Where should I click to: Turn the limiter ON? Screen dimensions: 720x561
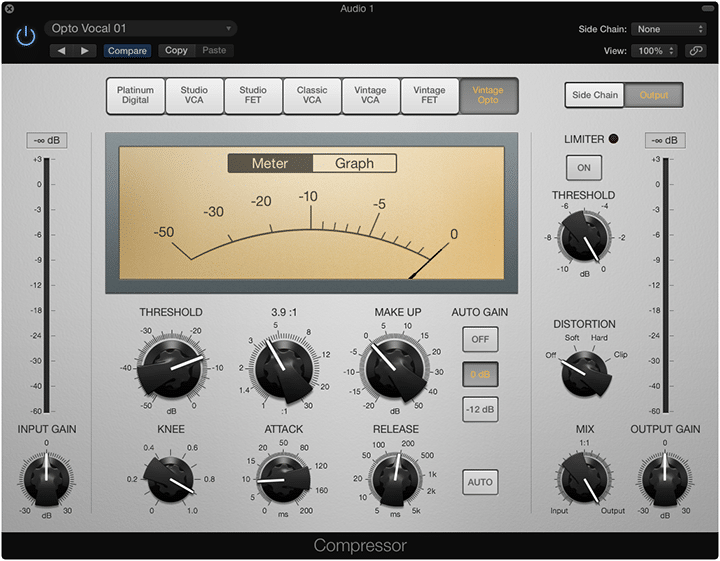tap(584, 168)
